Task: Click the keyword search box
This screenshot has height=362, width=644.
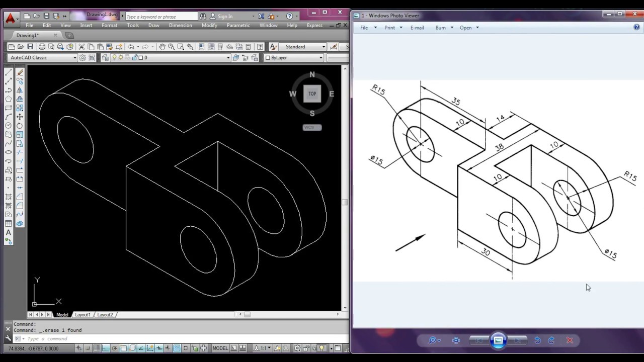Action: coord(161,17)
